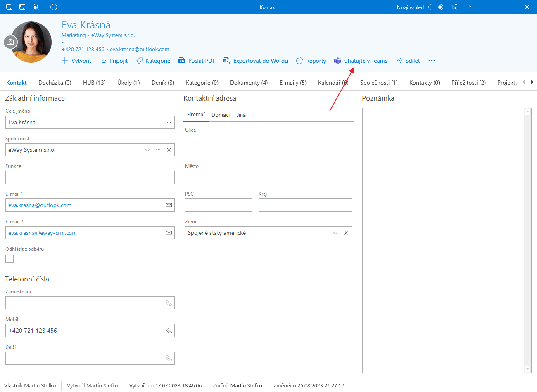The width and height of the screenshot is (537, 392).
Task: Open the Dokumenty (4) tab
Action: [x=249, y=83]
